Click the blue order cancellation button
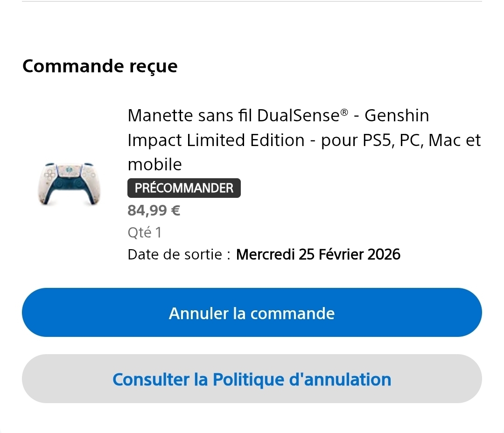The image size is (504, 433). point(252,313)
